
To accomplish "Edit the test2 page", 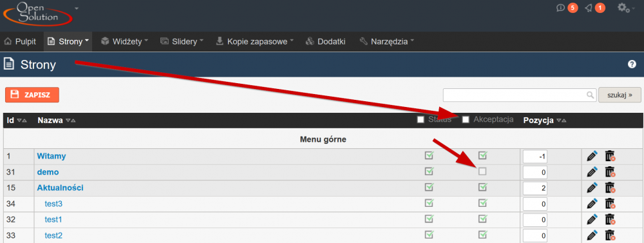I will [591, 236].
